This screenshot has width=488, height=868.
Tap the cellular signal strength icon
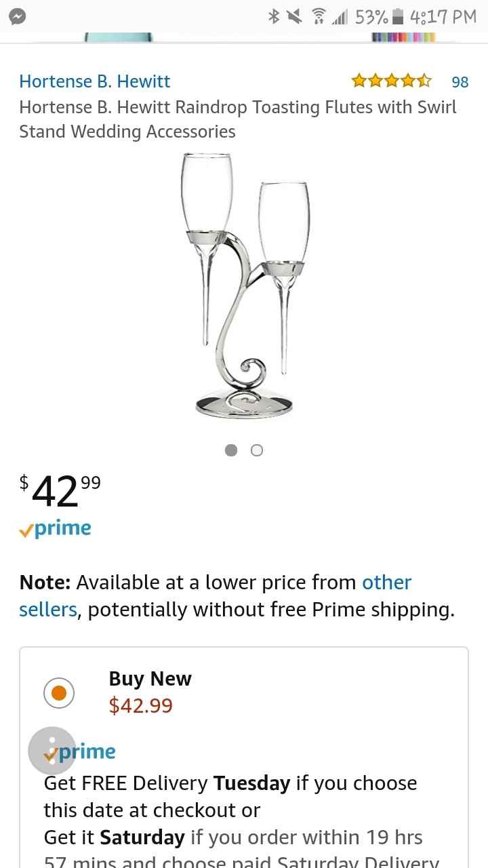coord(338,17)
